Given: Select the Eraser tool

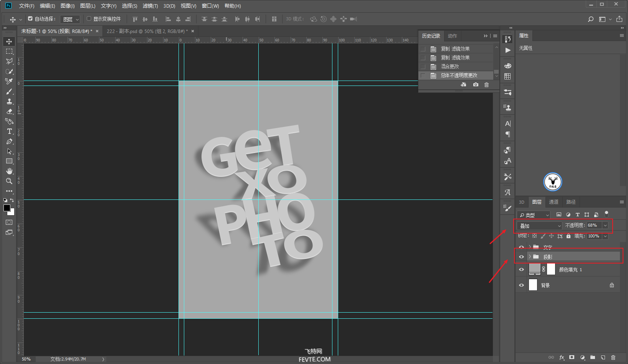Looking at the screenshot, I should coord(9,111).
